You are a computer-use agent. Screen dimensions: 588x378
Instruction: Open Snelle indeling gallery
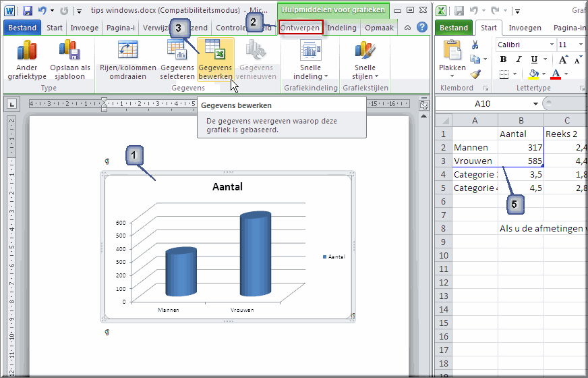point(310,59)
